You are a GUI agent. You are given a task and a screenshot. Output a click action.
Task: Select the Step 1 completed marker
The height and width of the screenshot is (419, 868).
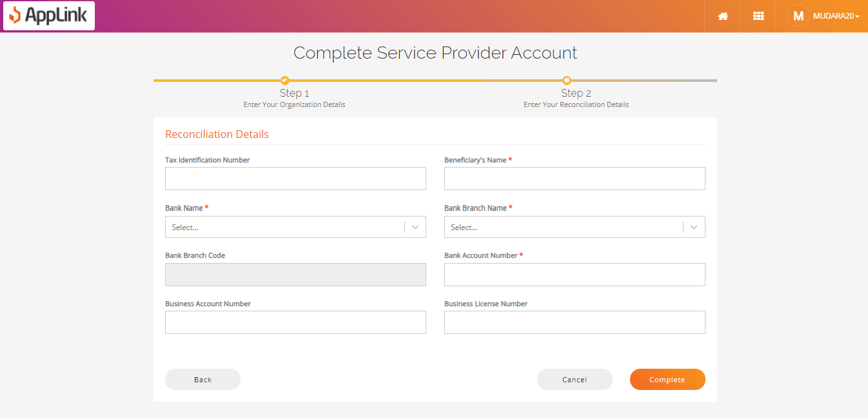click(x=285, y=81)
